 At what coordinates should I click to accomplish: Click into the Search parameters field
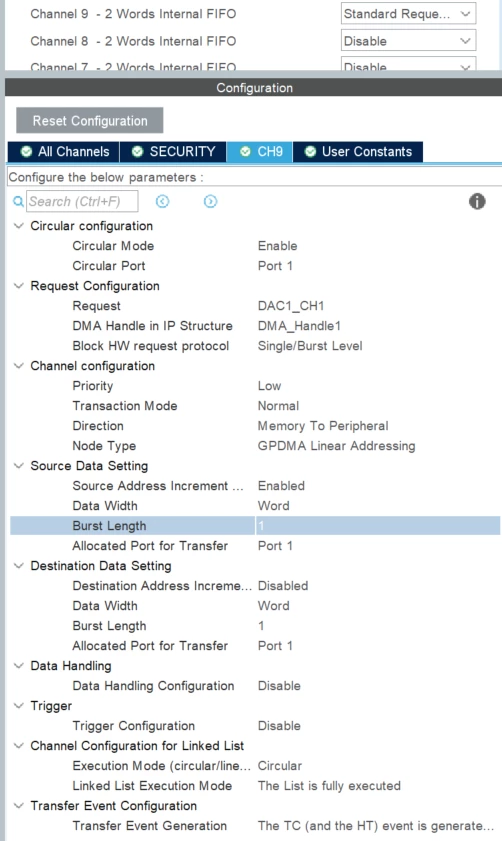click(x=82, y=202)
